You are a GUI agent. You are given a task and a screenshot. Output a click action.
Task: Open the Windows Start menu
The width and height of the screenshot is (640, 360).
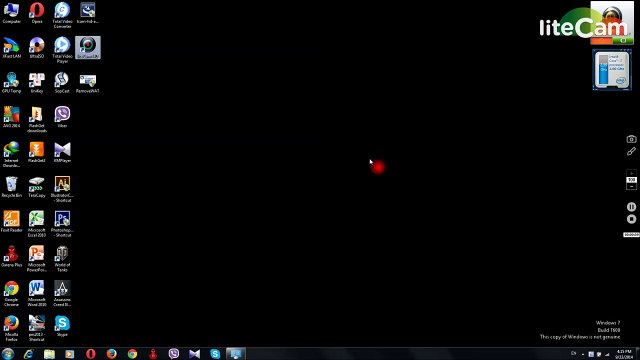(8, 353)
